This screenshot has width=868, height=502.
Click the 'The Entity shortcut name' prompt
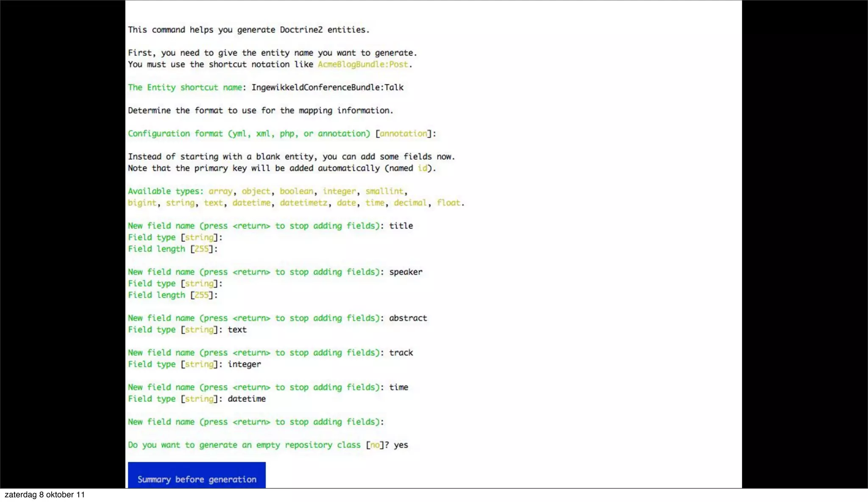pos(185,87)
